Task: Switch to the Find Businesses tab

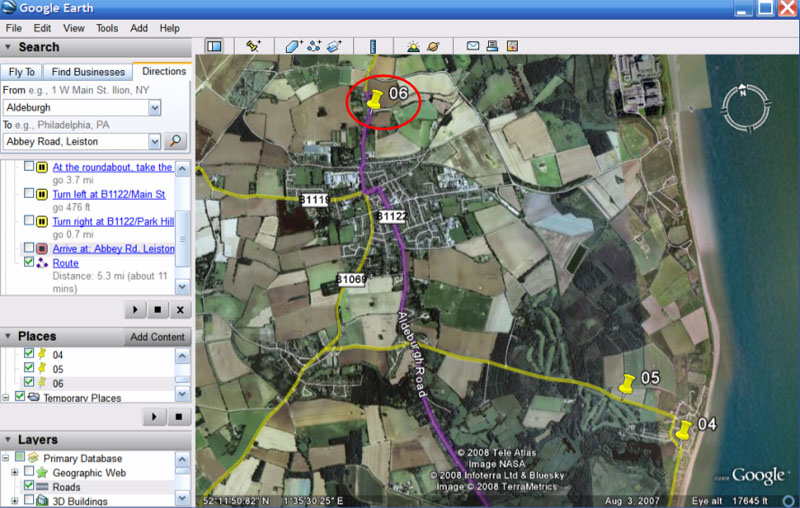Action: point(88,72)
